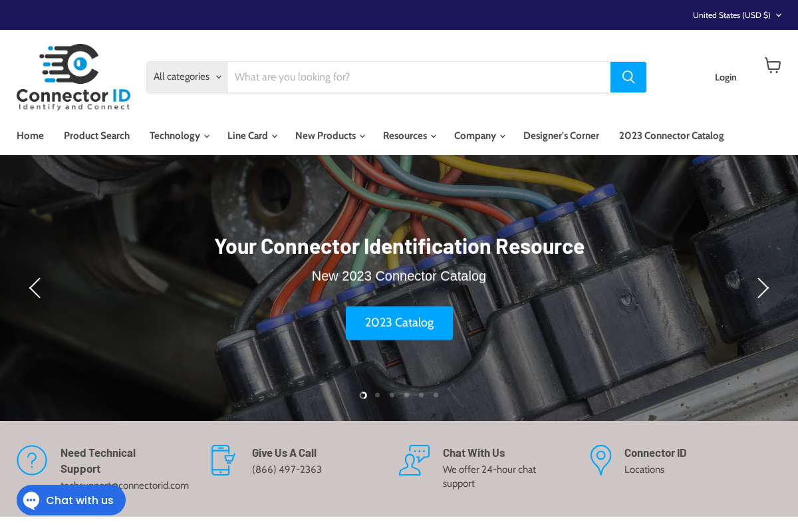The width and height of the screenshot is (798, 532).
Task: Activate the last carousel indicator dot
Action: 436,394
